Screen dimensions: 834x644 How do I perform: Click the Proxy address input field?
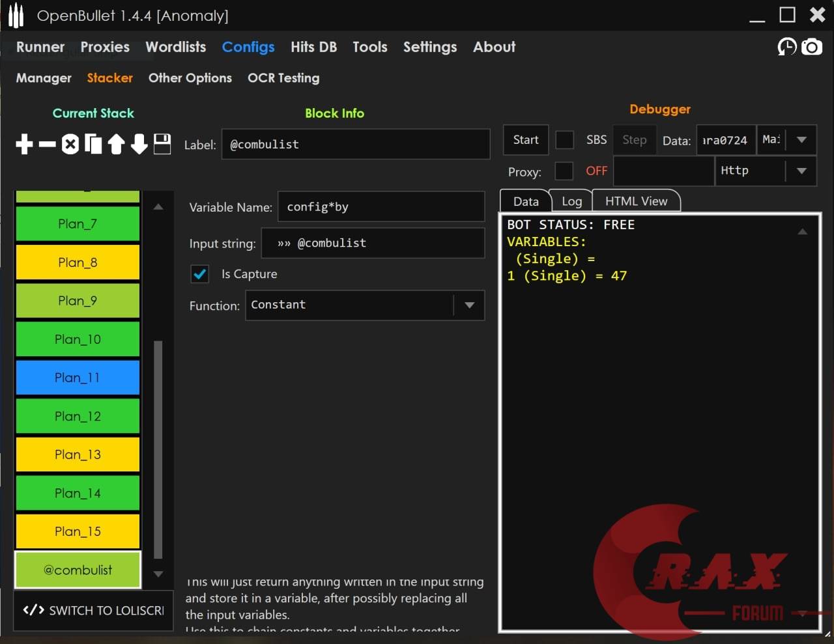pyautogui.click(x=664, y=171)
